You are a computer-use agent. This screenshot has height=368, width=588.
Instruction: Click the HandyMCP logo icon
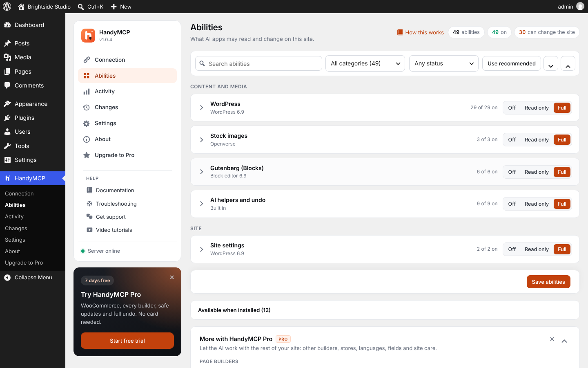point(88,36)
